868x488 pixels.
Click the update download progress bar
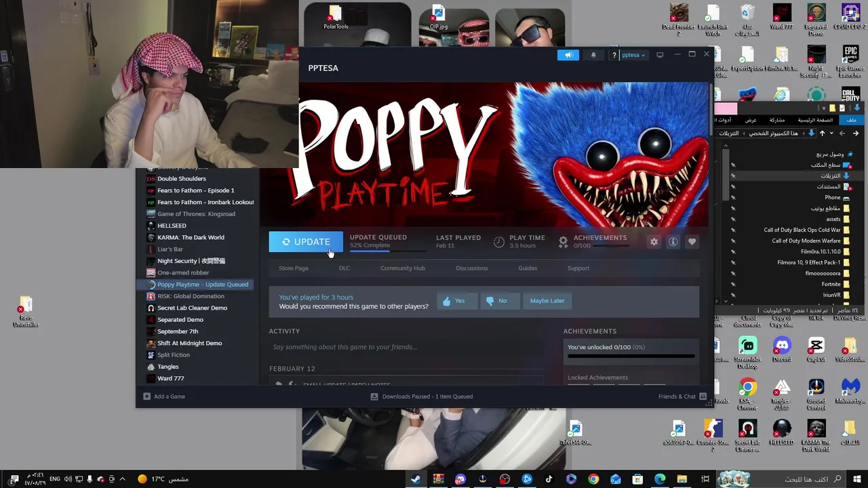388,251
